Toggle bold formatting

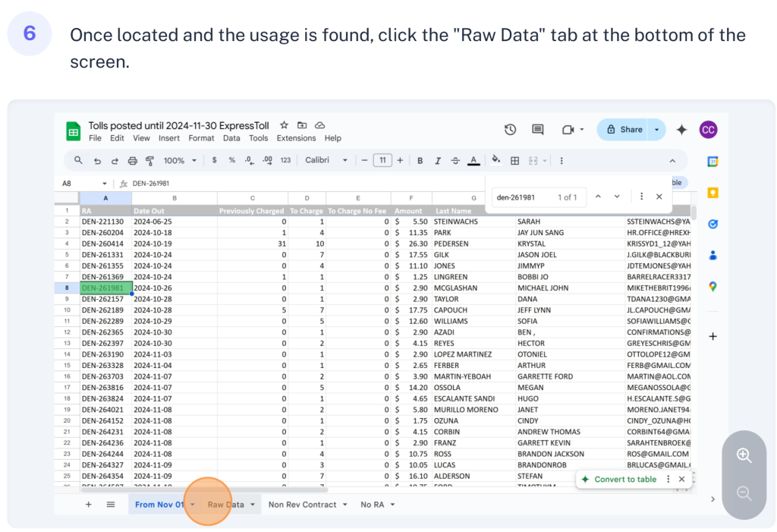pos(420,161)
